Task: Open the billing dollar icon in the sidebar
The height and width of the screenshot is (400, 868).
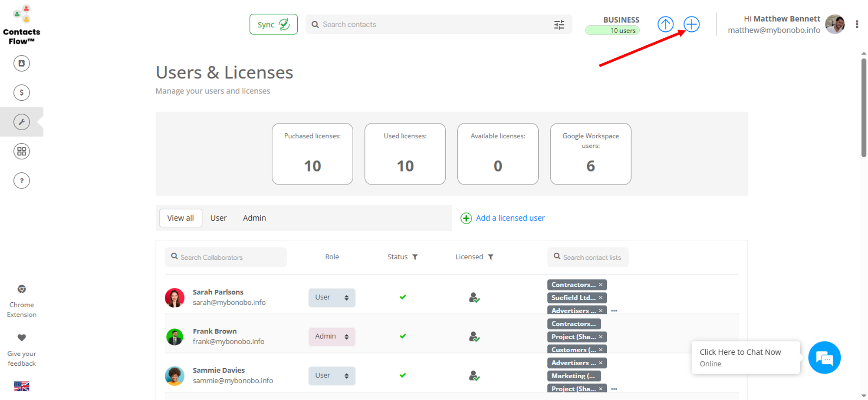Action: pos(21,93)
